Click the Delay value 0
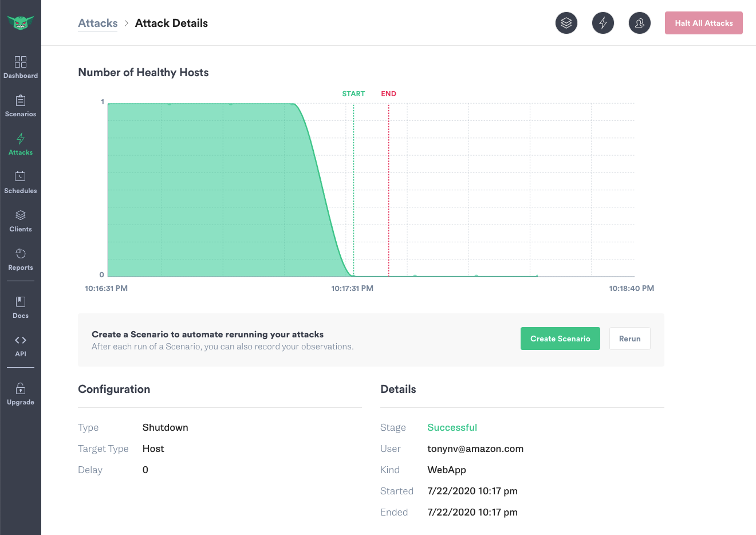The width and height of the screenshot is (756, 535). pos(145,470)
